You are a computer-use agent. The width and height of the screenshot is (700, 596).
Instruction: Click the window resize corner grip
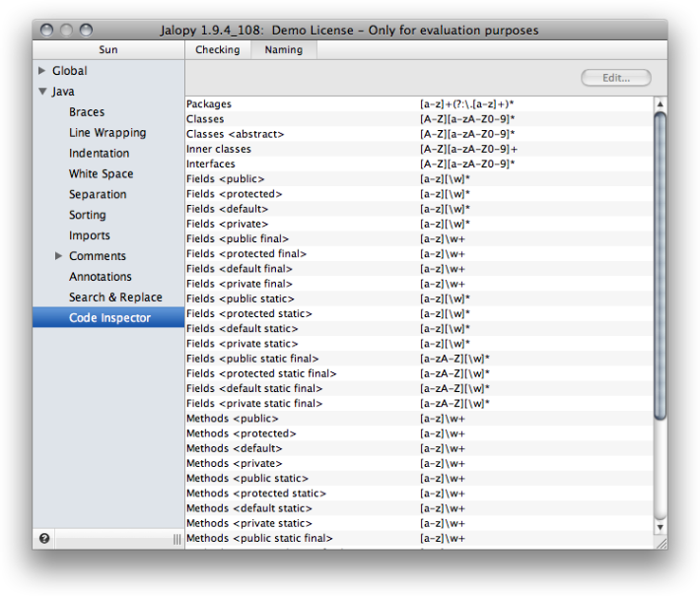(x=661, y=543)
